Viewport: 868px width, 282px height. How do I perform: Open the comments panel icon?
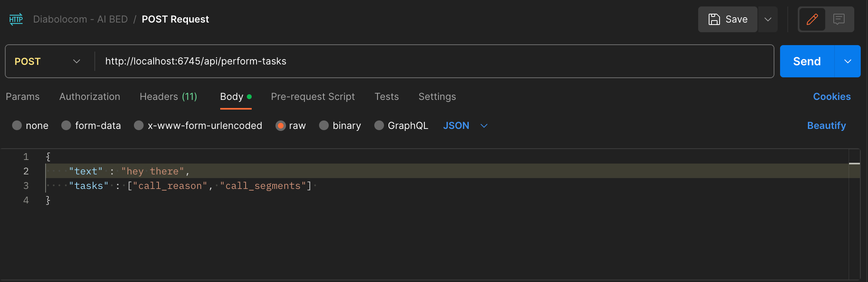pyautogui.click(x=839, y=19)
